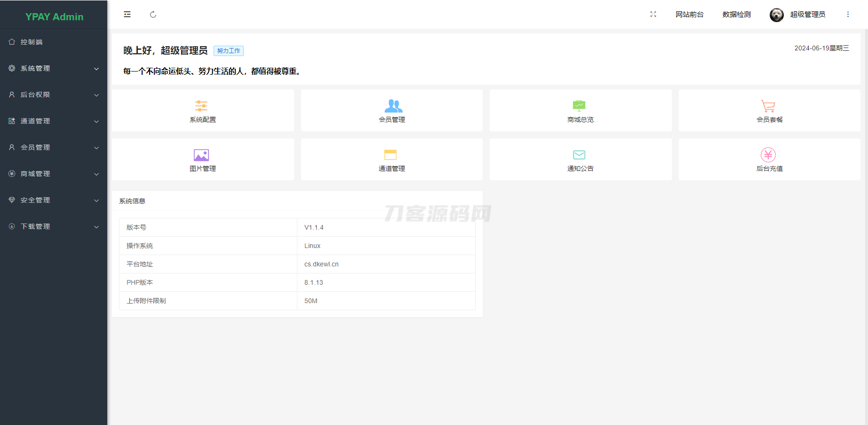Open 数据检测 in the top bar
This screenshot has height=425, width=868.
736,14
